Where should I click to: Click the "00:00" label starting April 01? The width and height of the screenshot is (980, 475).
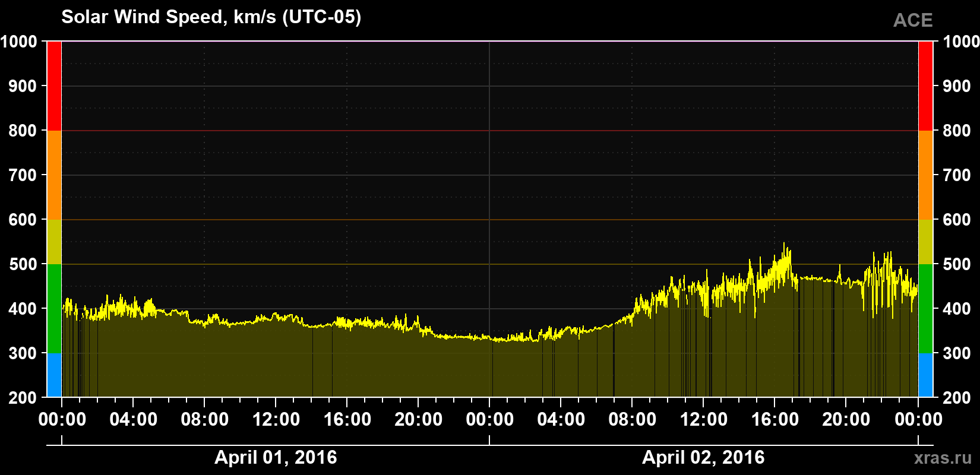tap(62, 420)
